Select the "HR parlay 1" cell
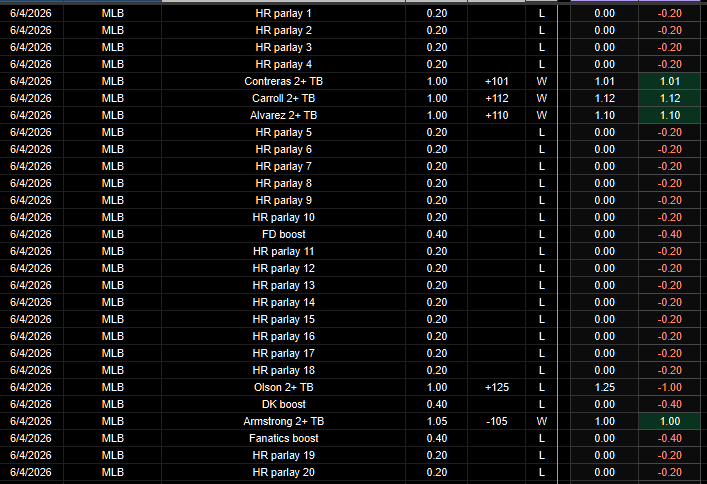 click(283, 14)
